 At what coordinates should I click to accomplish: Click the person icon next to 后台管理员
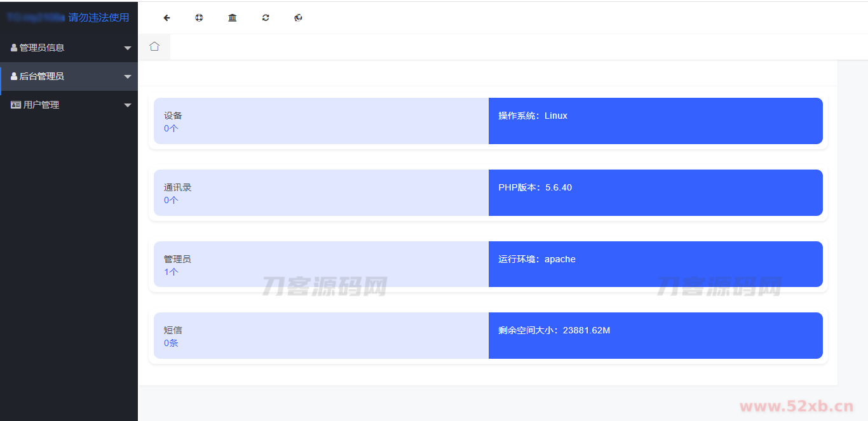pyautogui.click(x=13, y=76)
